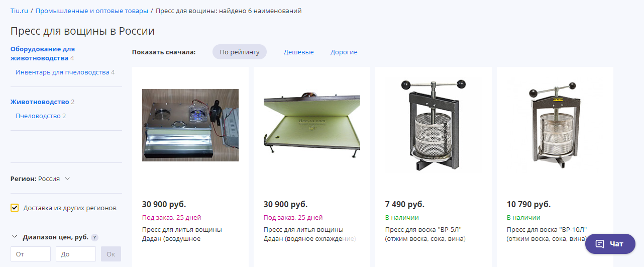This screenshot has height=267, width=644.
Task: Open Промышленные и оптовые товары breadcrumb
Action: point(92,11)
